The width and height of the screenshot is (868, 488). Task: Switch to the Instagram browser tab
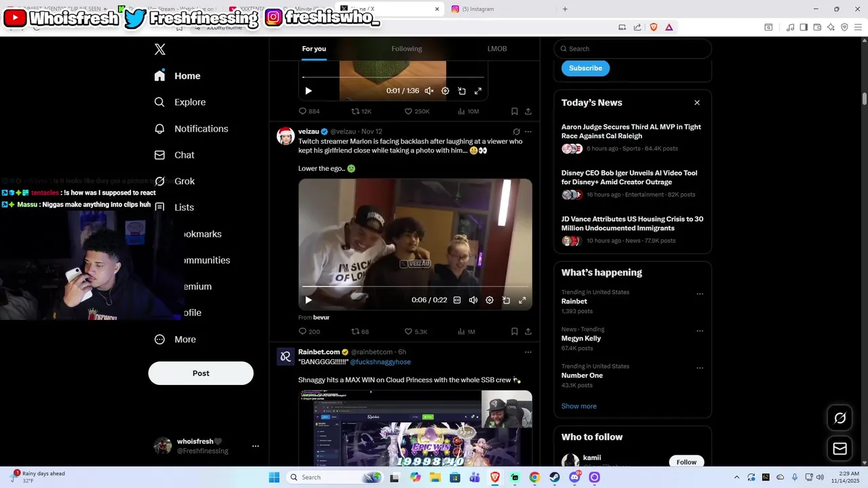point(499,9)
